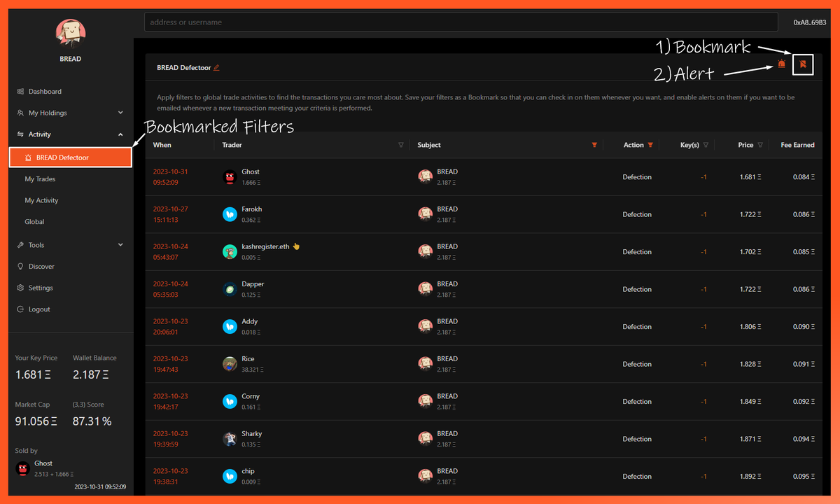Open the Discover page
The width and height of the screenshot is (840, 504).
pos(41,267)
